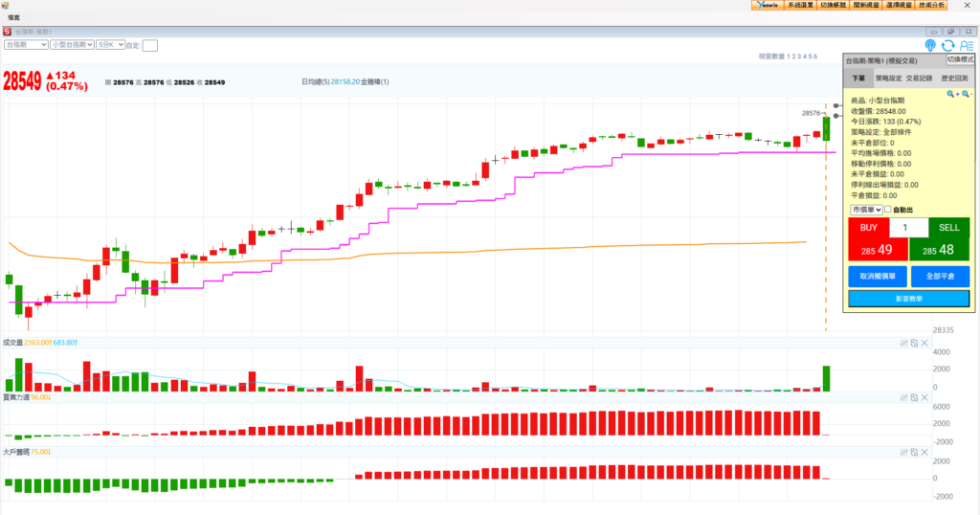The height and width of the screenshot is (515, 980).
Task: Enable the 自動出 checkbox
Action: click(x=888, y=210)
